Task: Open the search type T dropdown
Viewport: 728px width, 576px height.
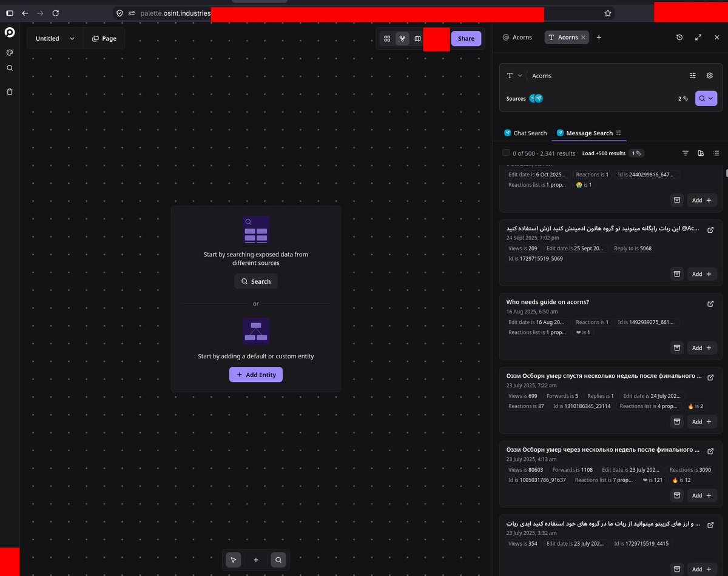Action: point(514,76)
